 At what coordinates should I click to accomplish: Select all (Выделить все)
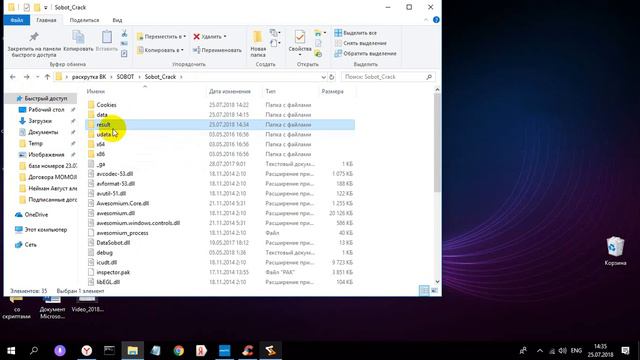click(x=356, y=33)
